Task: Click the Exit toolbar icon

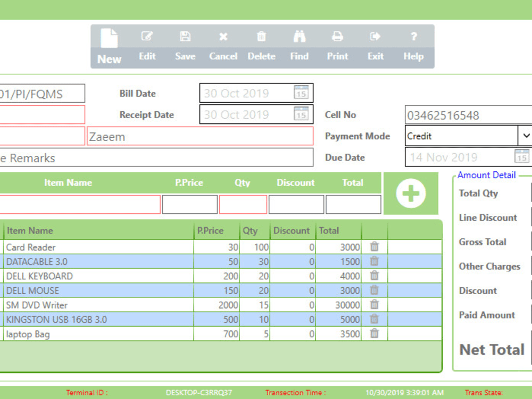Action: click(x=375, y=43)
